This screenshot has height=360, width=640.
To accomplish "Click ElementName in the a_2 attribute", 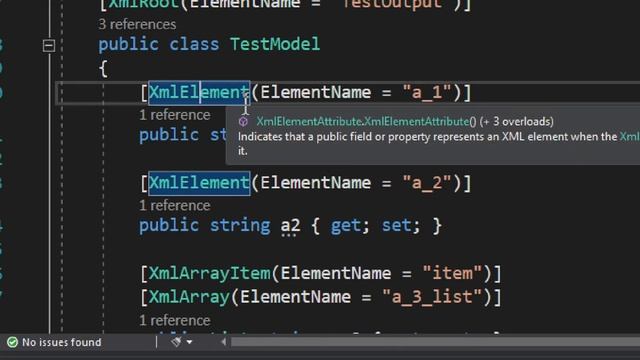I will click(316, 183).
